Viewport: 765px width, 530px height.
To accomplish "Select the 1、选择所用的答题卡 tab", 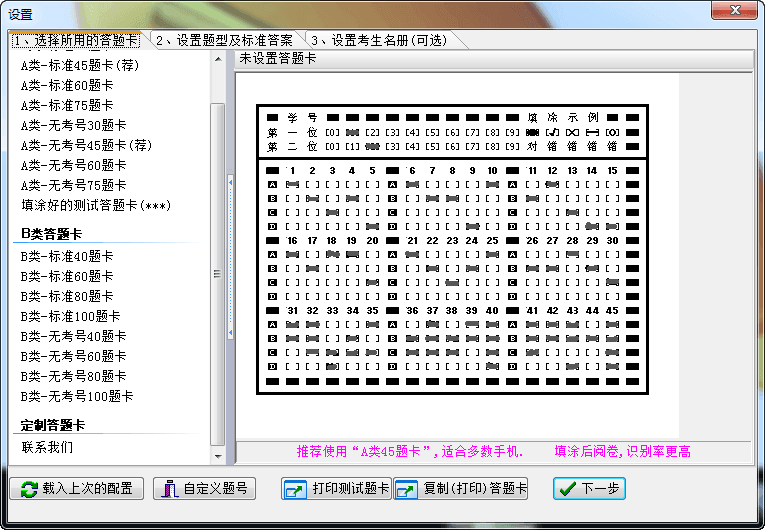I will [x=75, y=40].
